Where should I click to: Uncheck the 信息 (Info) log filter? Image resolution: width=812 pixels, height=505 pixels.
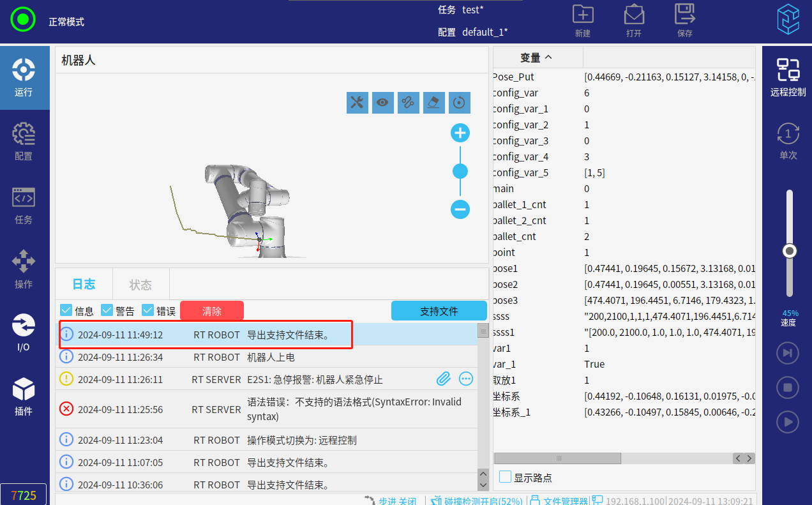pyautogui.click(x=66, y=310)
